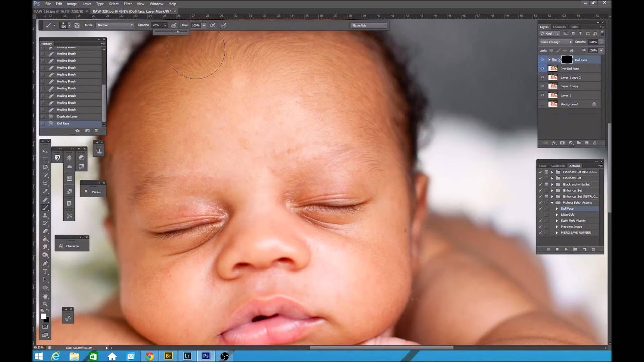Select the Duplicate Layer history state

[x=71, y=116]
